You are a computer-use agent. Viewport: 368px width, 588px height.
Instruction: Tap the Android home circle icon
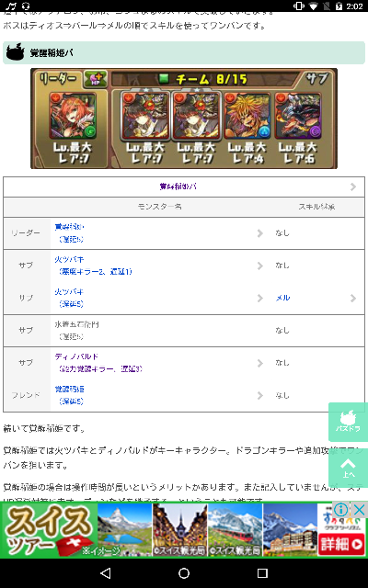[x=184, y=572]
